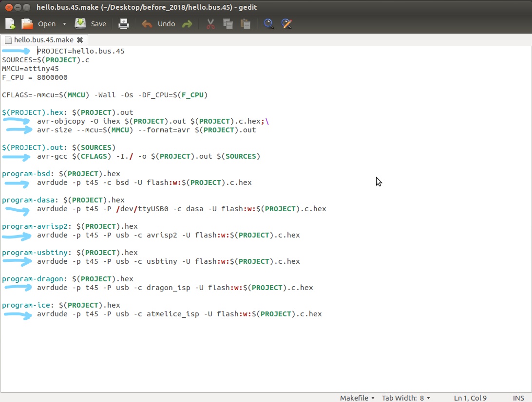Paste with the clipboard icon
Image resolution: width=532 pixels, height=402 pixels.
pyautogui.click(x=246, y=24)
